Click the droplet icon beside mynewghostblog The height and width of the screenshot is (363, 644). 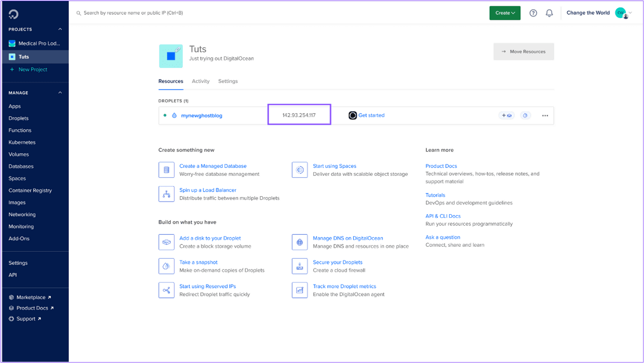pos(174,115)
